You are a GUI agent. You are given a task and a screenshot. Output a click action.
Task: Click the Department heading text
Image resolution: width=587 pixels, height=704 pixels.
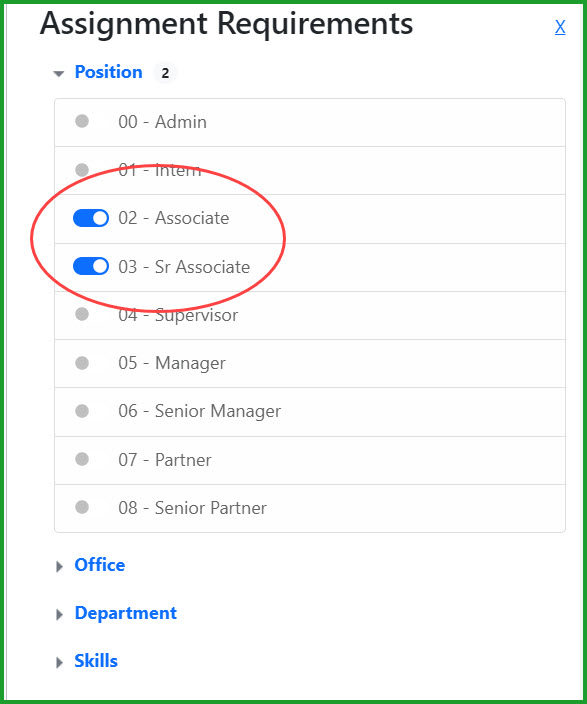click(x=126, y=613)
